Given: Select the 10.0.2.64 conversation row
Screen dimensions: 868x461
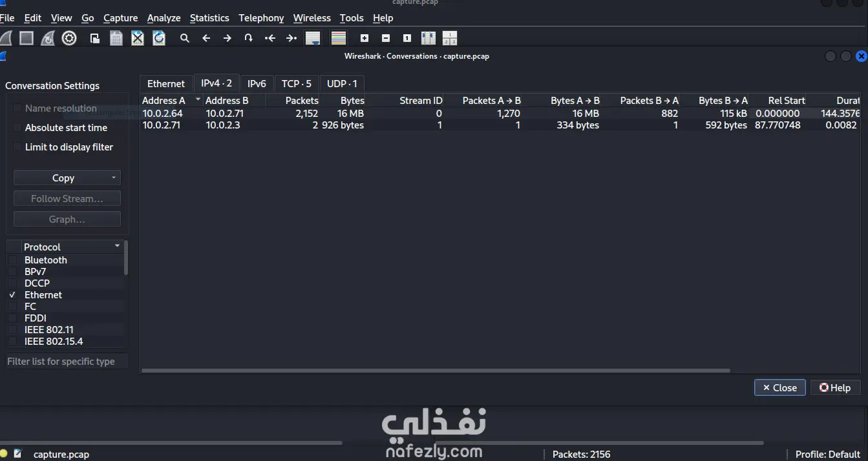Looking at the screenshot, I should 501,114.
